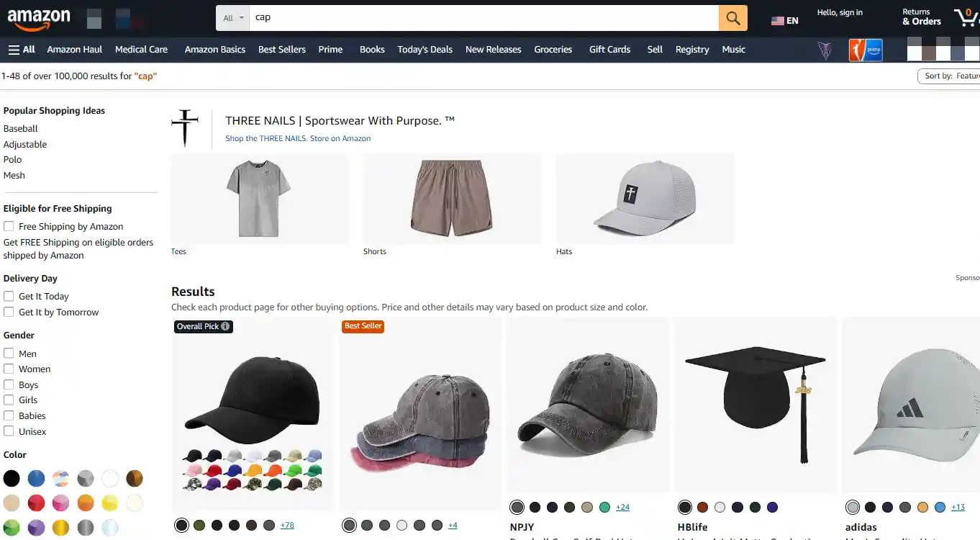Click the Amazon logo

click(x=39, y=19)
